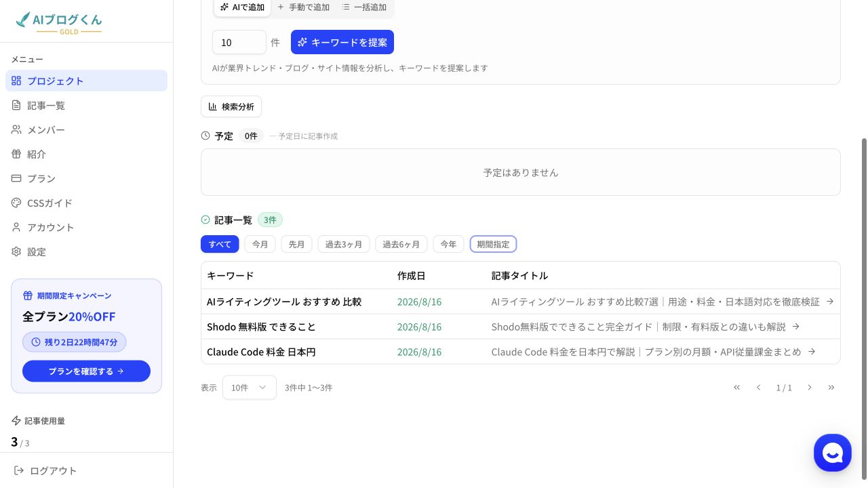Click the 3件 article count badge
The image size is (868, 488).
270,220
